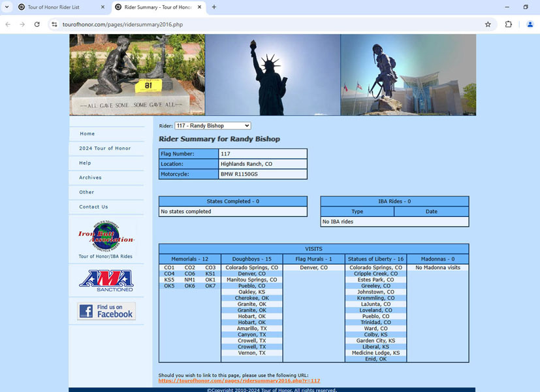
Task: Click the kneeling soldier memorial banner photo
Action: 137,74
